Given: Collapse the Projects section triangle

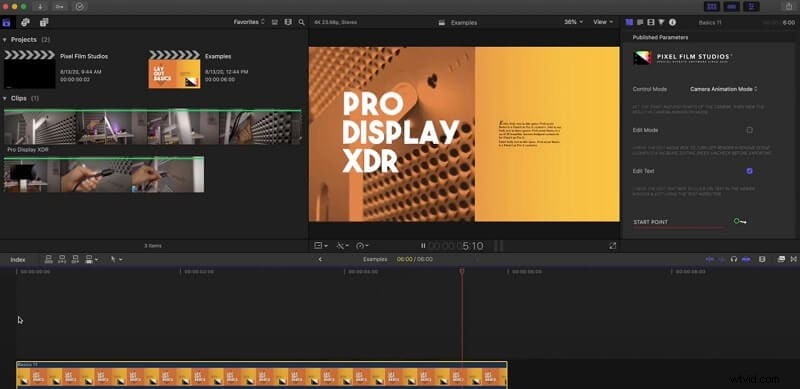Looking at the screenshot, I should click(x=5, y=40).
